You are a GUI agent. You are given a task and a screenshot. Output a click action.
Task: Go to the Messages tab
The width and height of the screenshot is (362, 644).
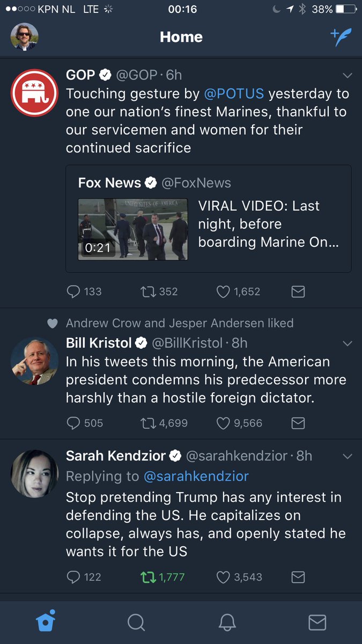[x=317, y=622]
